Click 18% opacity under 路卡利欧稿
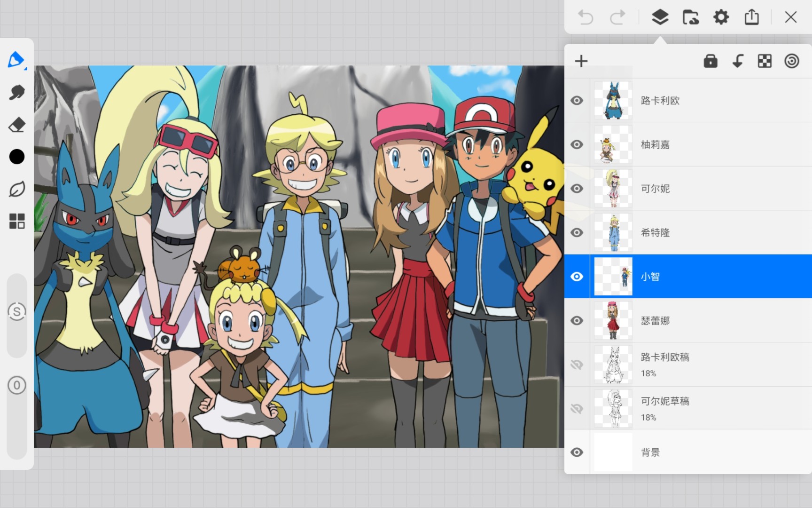812x508 pixels. coord(648,373)
